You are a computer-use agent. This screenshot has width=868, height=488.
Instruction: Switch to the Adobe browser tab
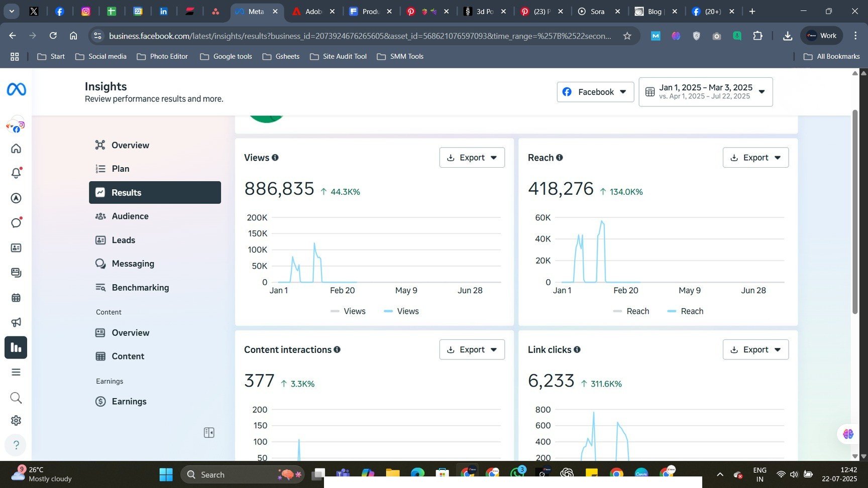point(313,11)
